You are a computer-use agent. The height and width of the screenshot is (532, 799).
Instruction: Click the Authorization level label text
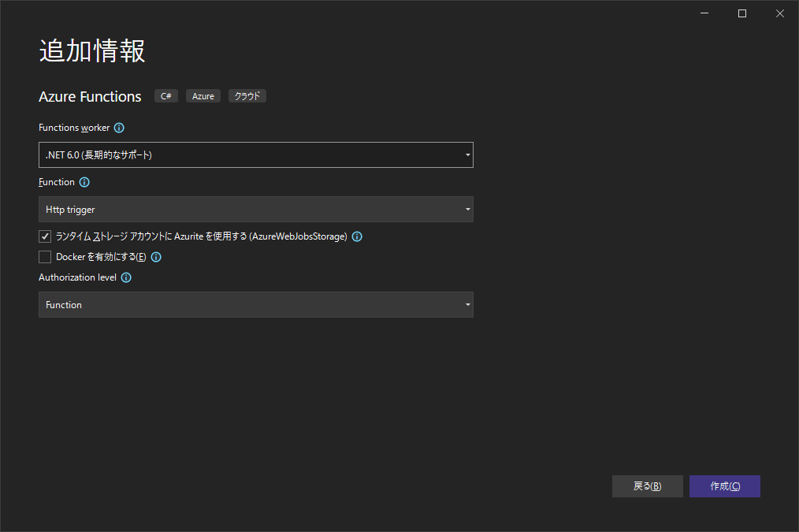point(77,277)
